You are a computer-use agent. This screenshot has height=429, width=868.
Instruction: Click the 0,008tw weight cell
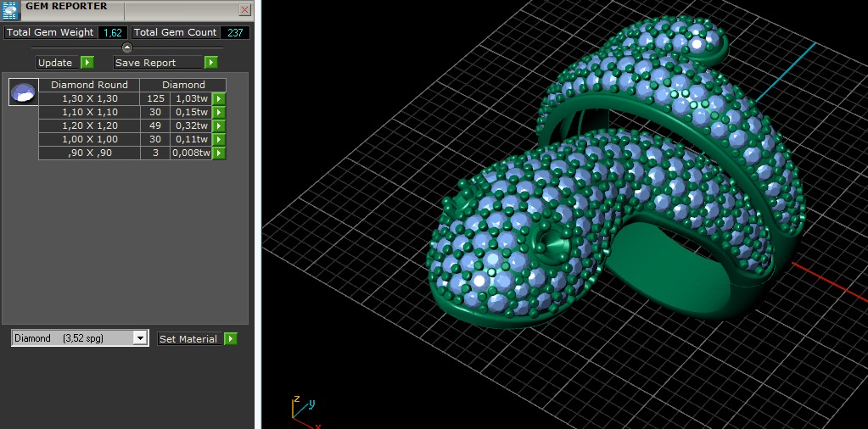(x=191, y=153)
